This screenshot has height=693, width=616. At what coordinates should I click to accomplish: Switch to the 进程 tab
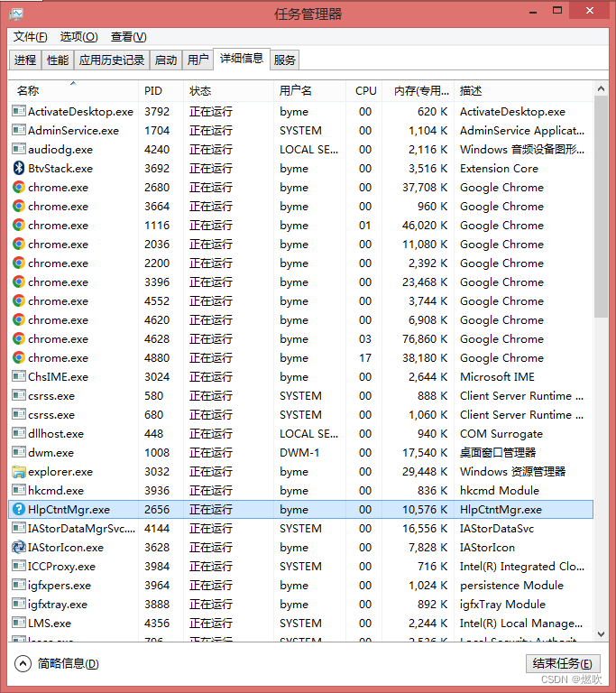click(x=25, y=60)
